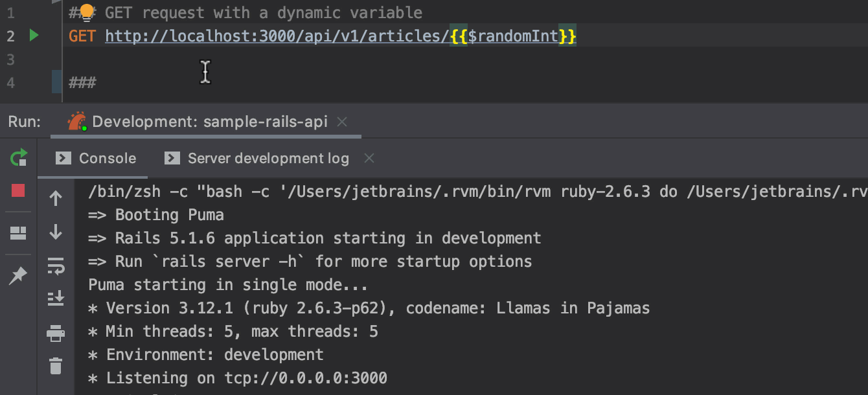The height and width of the screenshot is (395, 868).
Task: Toggle soft-wrap in the console
Action: pos(56,265)
